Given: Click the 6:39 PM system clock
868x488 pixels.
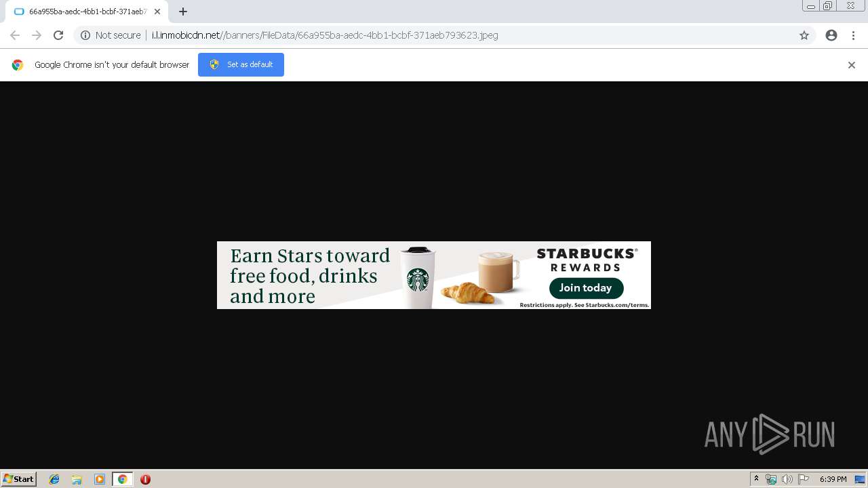Looking at the screenshot, I should tap(833, 479).
